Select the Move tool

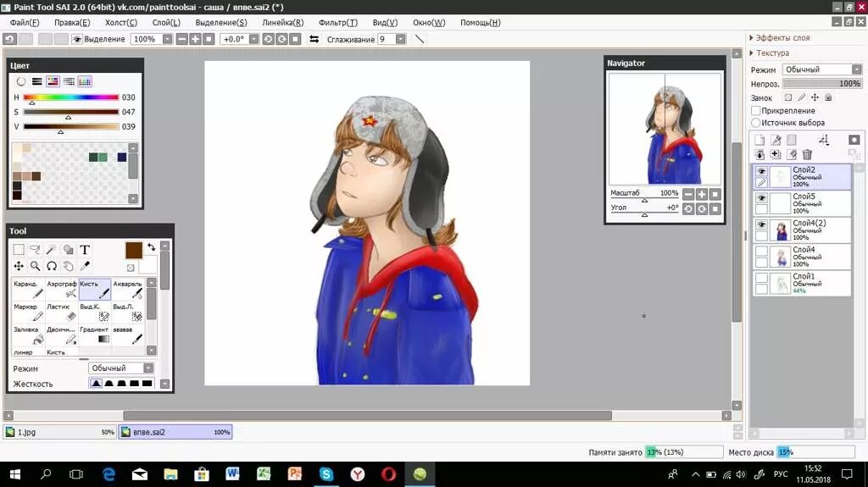[19, 266]
